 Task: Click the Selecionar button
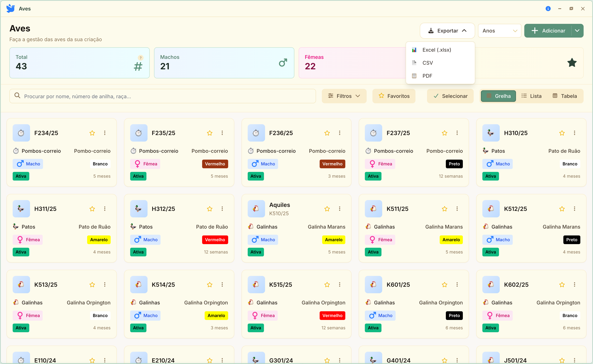pyautogui.click(x=450, y=96)
